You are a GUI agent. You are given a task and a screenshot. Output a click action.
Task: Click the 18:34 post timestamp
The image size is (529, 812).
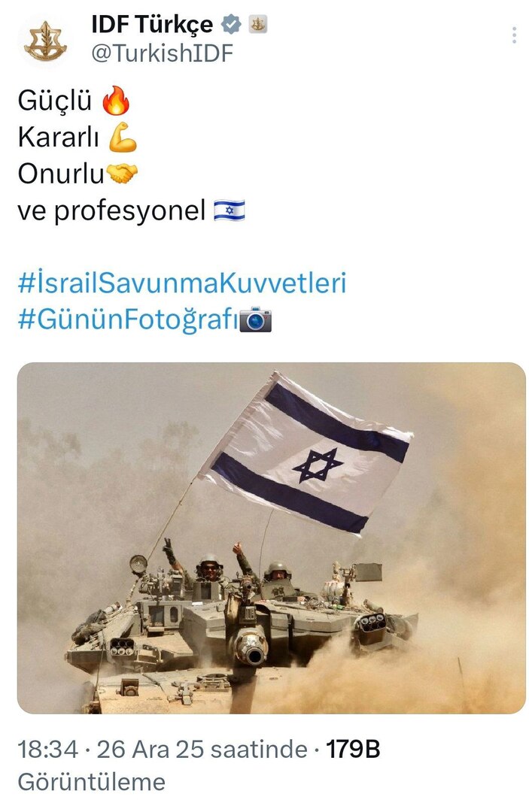coord(47,750)
